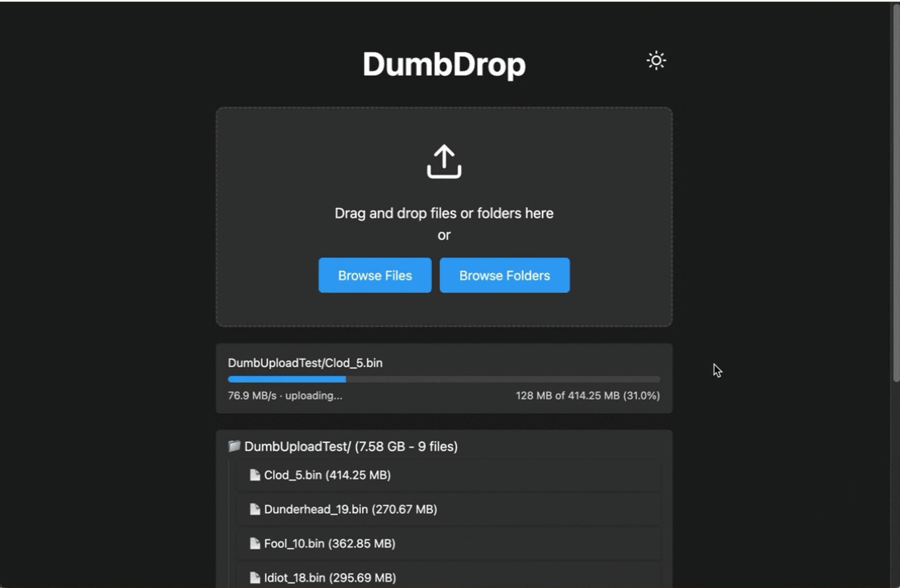This screenshot has height=588, width=900.
Task: Click the Browse Files button
Action: pyautogui.click(x=375, y=275)
